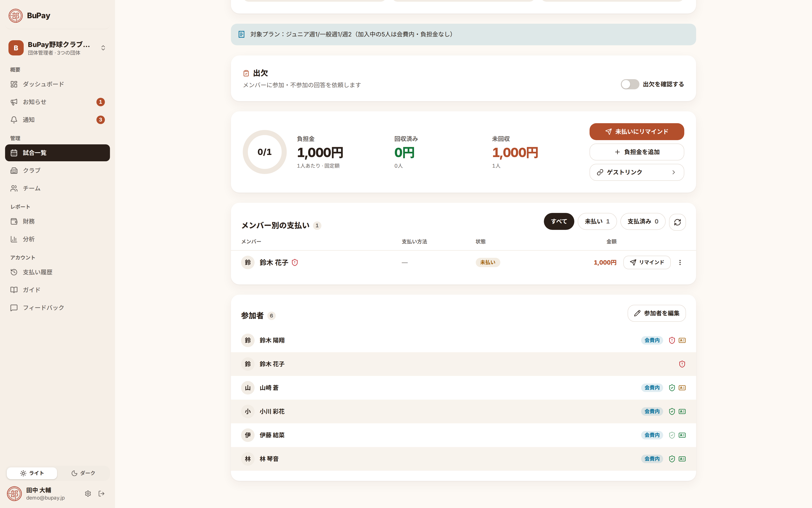Open 分析 report

(x=57, y=239)
